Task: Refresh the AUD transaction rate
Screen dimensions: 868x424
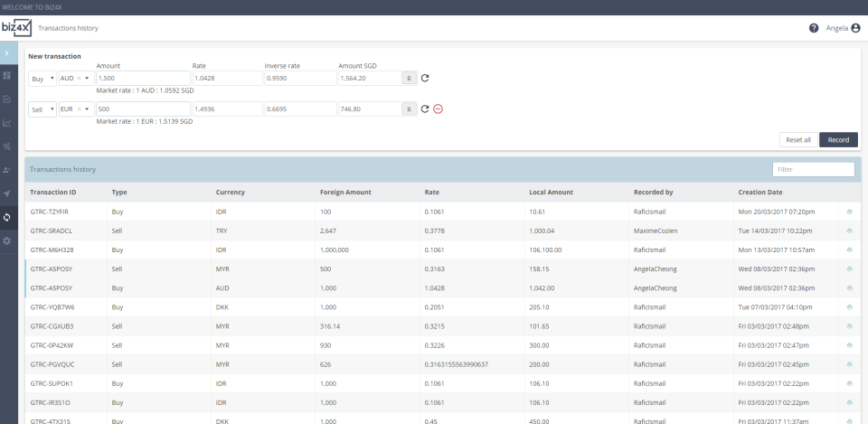Action: [x=425, y=78]
